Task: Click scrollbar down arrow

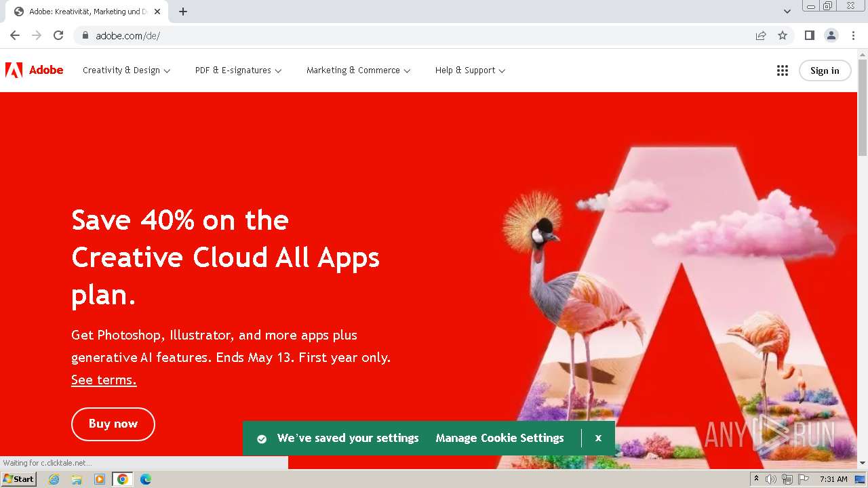Action: (863, 463)
